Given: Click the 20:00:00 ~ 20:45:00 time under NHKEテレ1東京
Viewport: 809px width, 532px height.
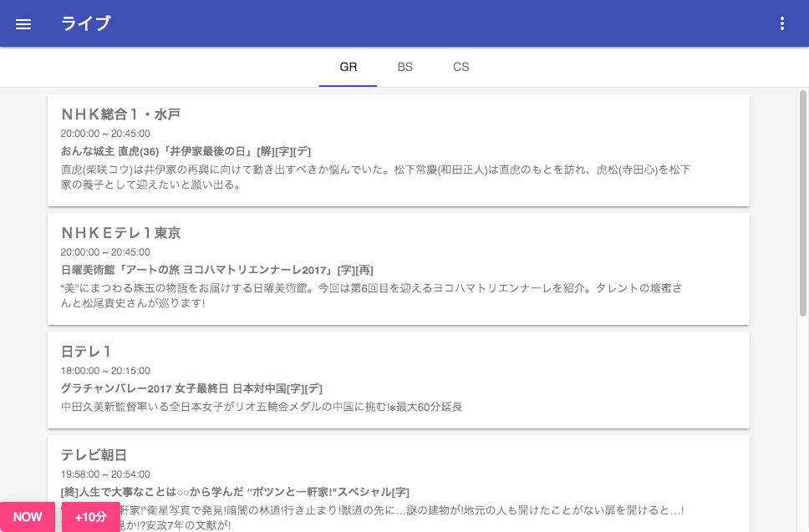Looking at the screenshot, I should coord(105,252).
